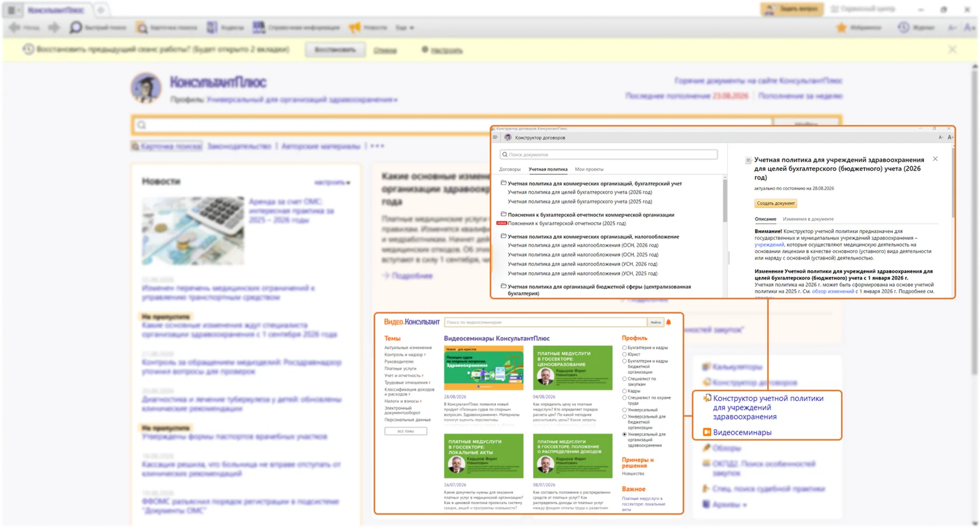The height and width of the screenshot is (528, 980).
Task: Click the orange Видеосеминары camera icon
Action: [706, 432]
